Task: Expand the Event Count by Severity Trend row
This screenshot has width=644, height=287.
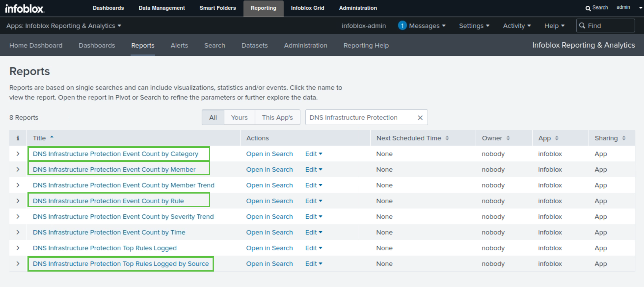Action: pyautogui.click(x=18, y=217)
